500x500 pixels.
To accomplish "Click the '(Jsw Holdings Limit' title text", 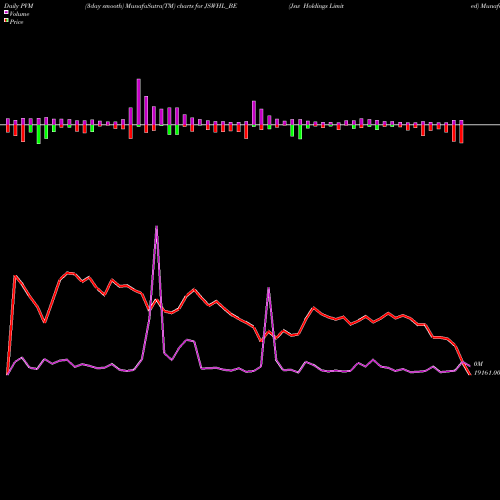I will (316, 6).
